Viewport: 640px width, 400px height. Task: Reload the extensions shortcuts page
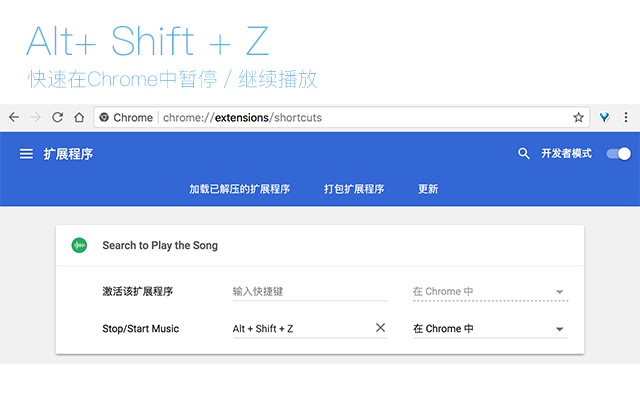coord(58,117)
